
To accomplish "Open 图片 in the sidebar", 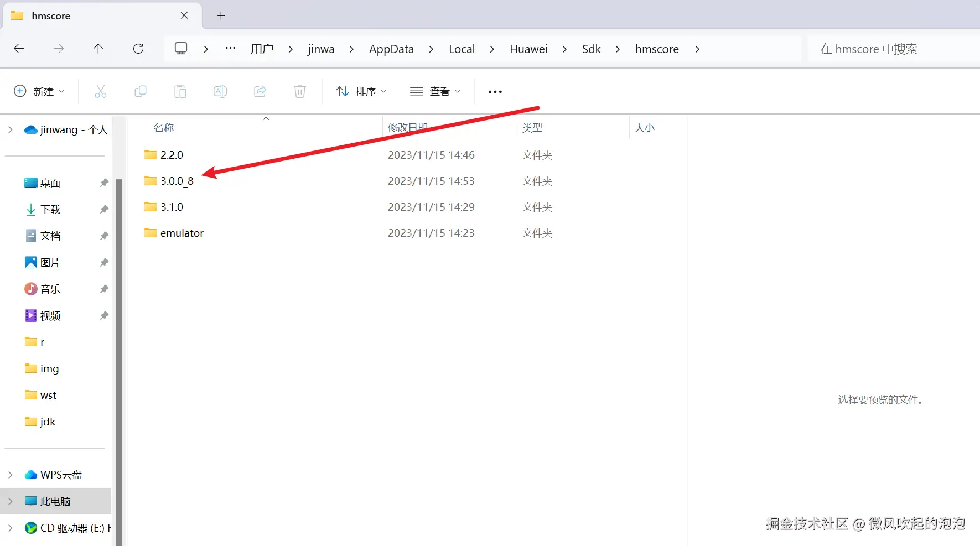I will coord(43,262).
